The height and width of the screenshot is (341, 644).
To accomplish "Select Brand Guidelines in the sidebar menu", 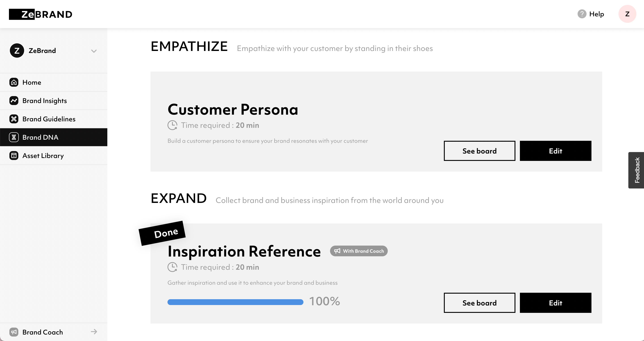I will [49, 119].
